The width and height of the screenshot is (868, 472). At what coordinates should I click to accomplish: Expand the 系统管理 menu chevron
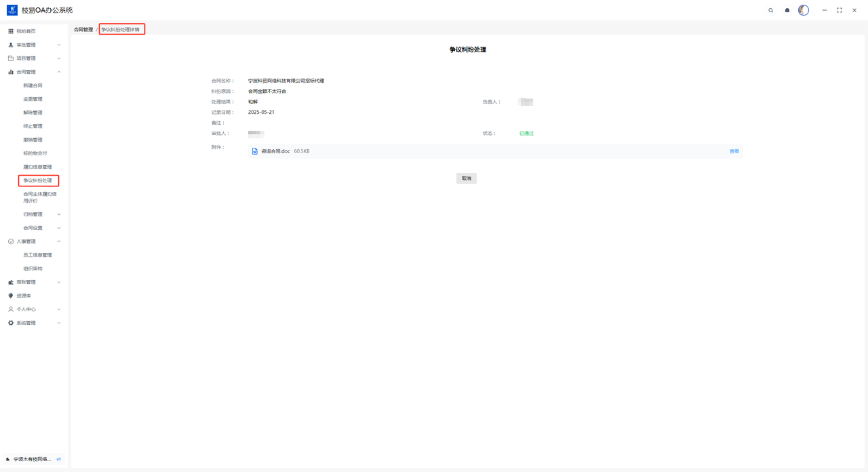(x=59, y=323)
